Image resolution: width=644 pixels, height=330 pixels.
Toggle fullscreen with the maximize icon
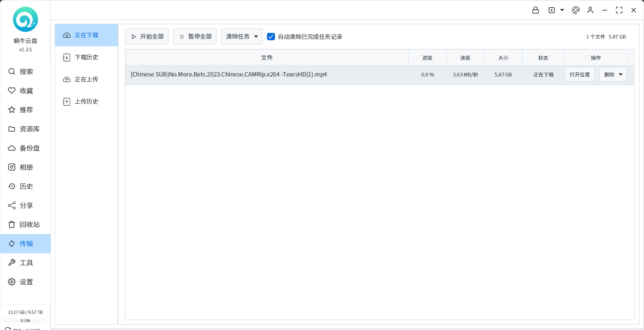[x=619, y=10]
